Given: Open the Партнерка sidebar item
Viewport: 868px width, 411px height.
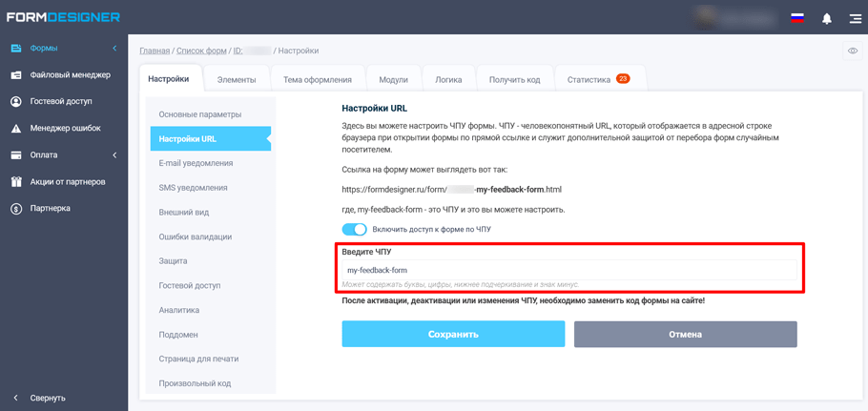Looking at the screenshot, I should tap(50, 208).
